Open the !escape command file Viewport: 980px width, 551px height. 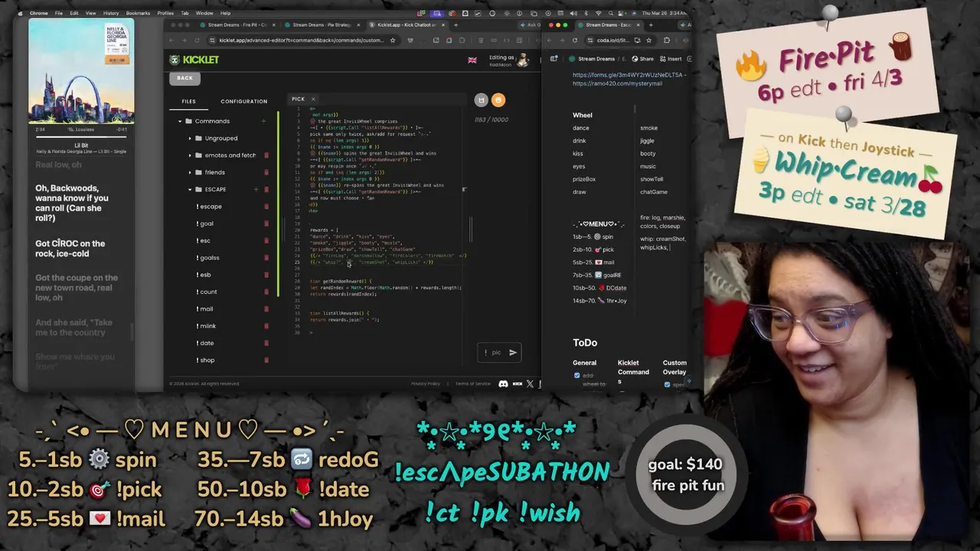pos(209,207)
